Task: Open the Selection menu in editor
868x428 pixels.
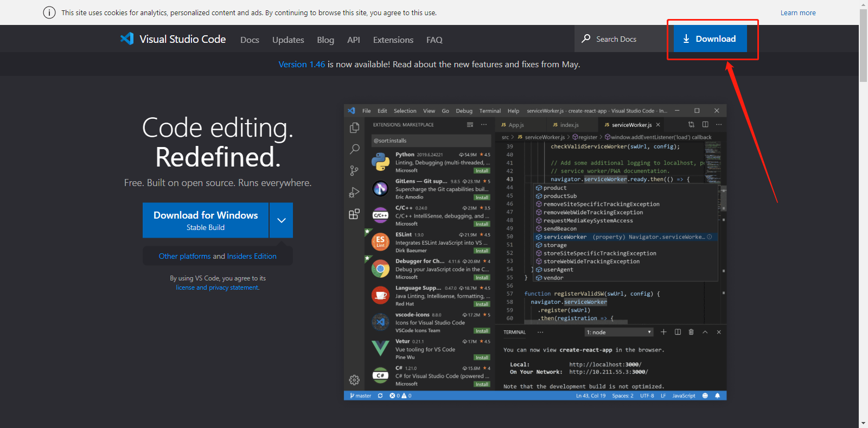Action: coord(405,111)
